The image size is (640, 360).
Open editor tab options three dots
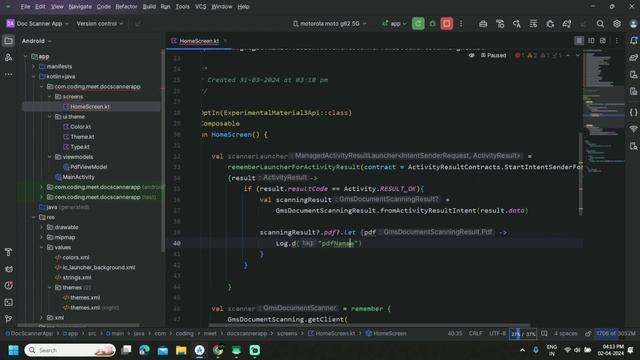617,41
